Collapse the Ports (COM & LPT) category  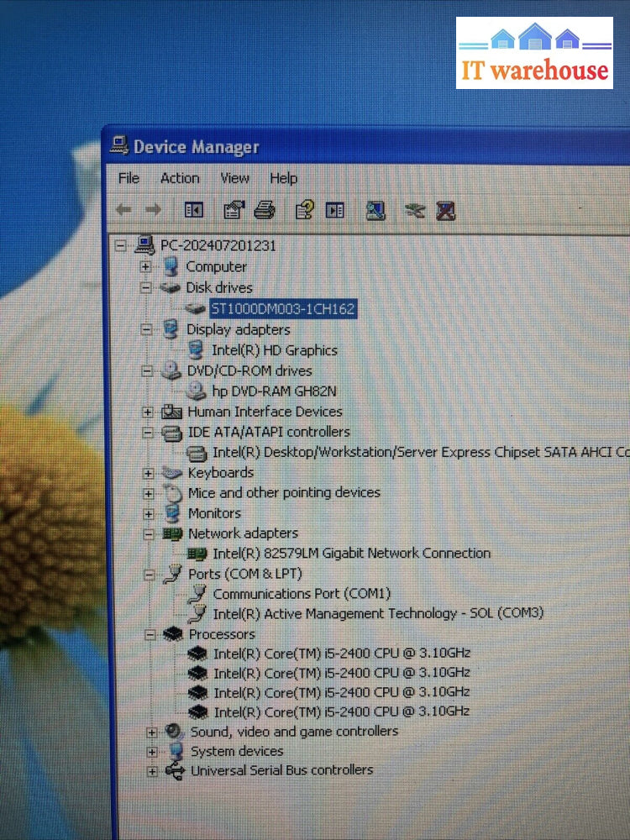pos(150,575)
